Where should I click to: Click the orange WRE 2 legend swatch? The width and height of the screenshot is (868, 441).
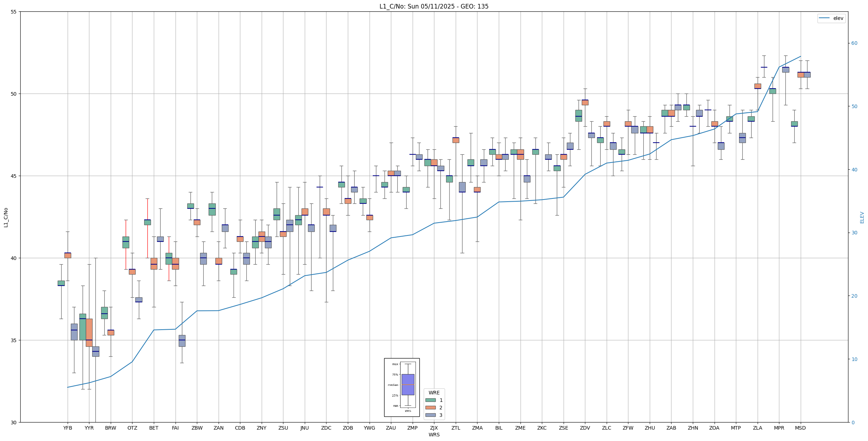pos(430,408)
